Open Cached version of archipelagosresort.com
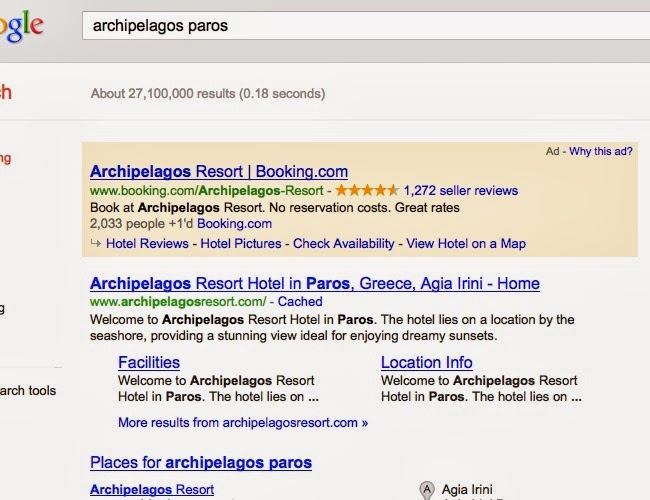Screen dimensions: 650x500 300,301
